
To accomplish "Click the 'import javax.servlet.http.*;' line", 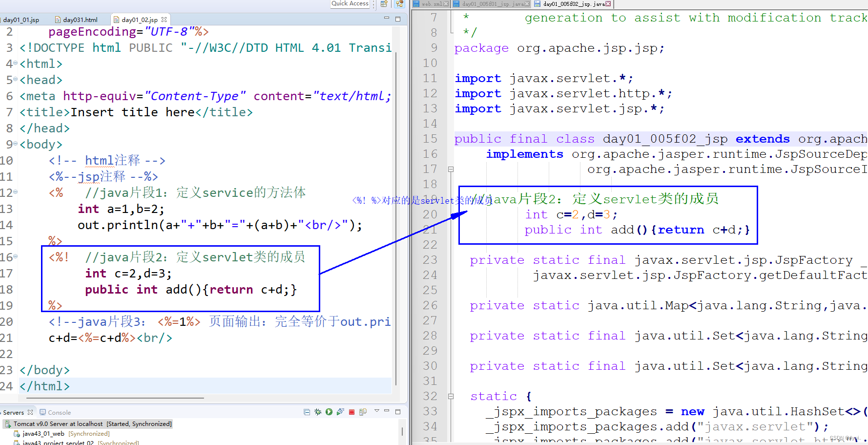I will tap(563, 93).
